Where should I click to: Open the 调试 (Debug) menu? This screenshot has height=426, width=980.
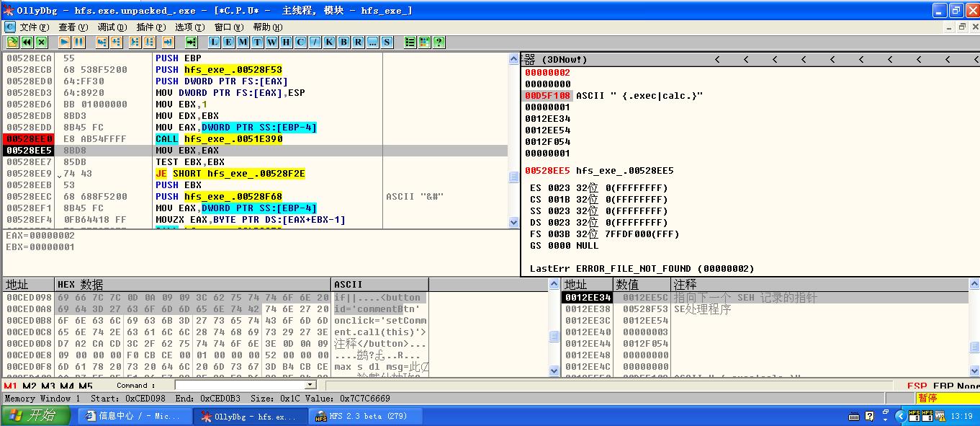[111, 27]
